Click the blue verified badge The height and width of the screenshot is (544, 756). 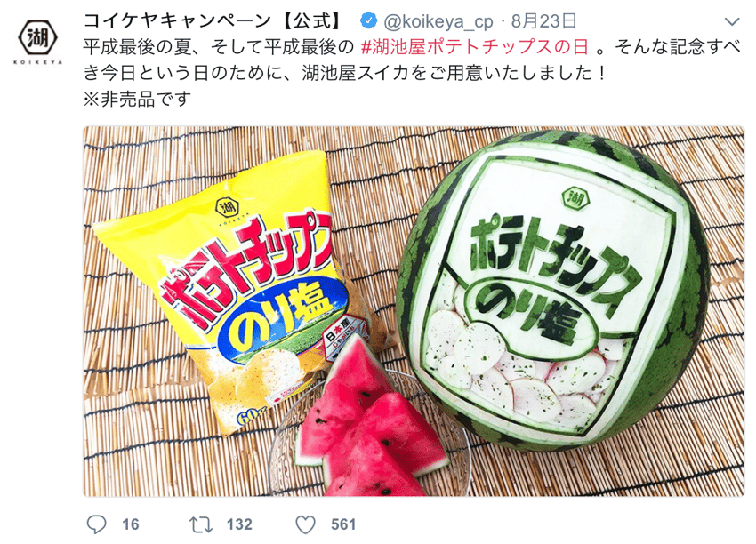click(x=369, y=20)
